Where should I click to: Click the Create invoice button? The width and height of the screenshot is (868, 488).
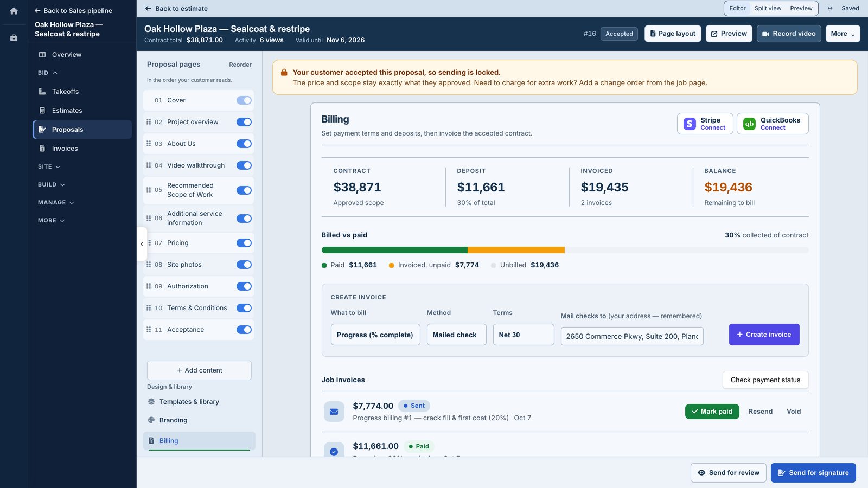pos(764,335)
